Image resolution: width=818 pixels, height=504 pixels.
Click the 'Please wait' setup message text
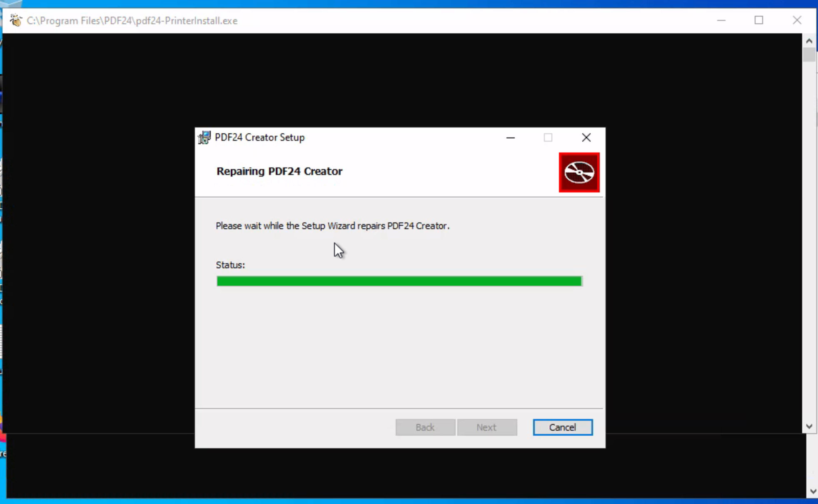coord(332,226)
